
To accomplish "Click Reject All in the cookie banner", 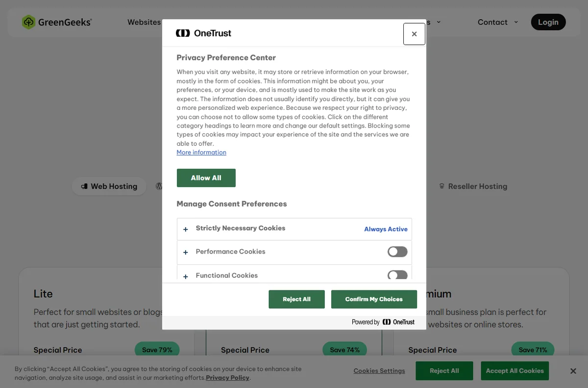I will click(444, 371).
